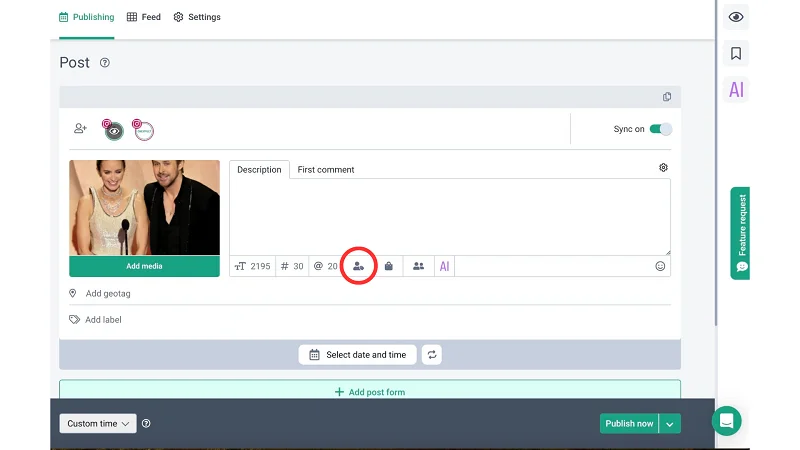Image resolution: width=800 pixels, height=450 pixels.
Task: Click inside the description text area
Action: coord(449,215)
